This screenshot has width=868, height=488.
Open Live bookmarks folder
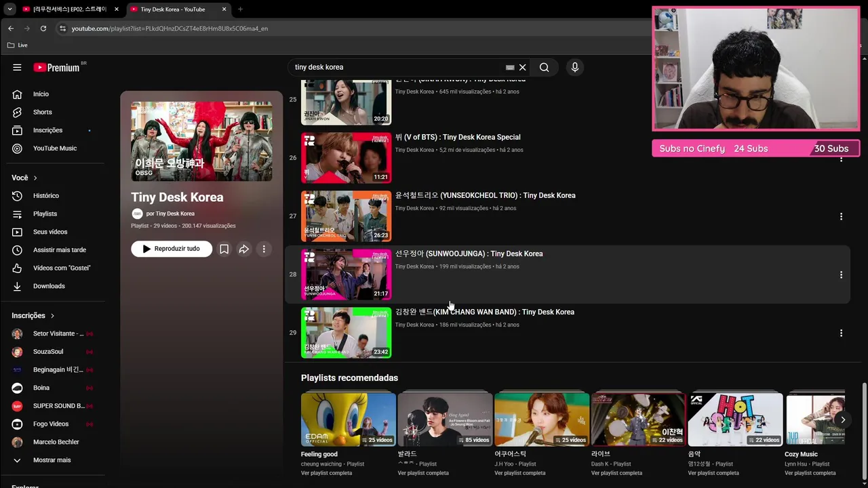17,45
